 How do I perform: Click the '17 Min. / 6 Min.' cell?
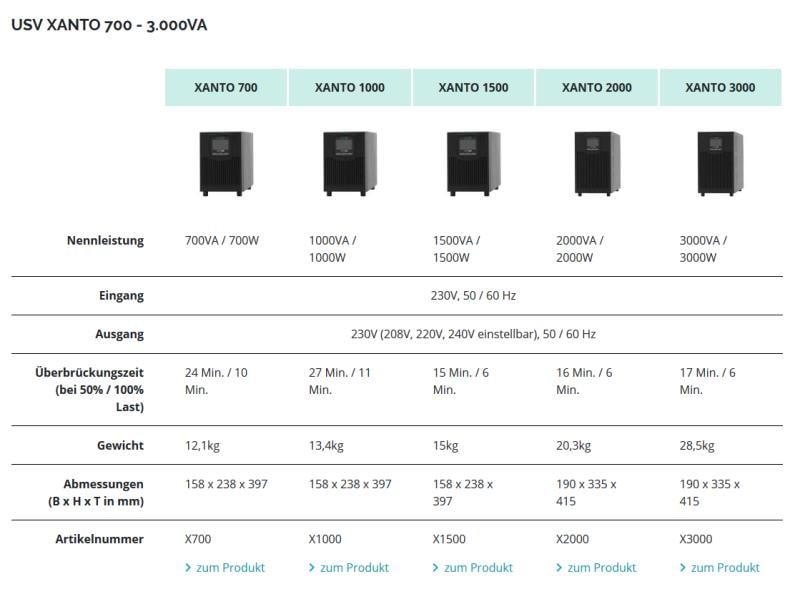point(708,381)
